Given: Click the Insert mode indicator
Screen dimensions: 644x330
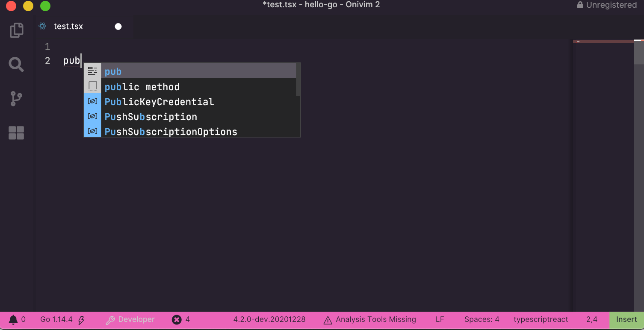Looking at the screenshot, I should coord(626,319).
